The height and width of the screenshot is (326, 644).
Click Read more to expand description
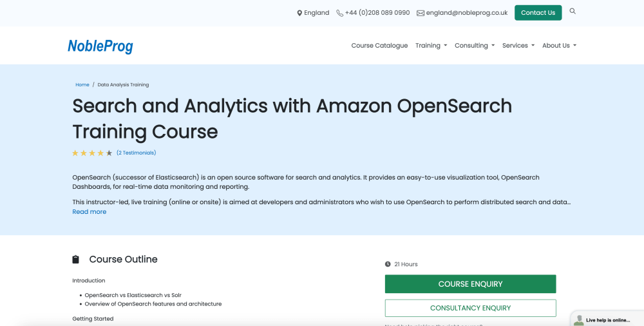pyautogui.click(x=90, y=212)
